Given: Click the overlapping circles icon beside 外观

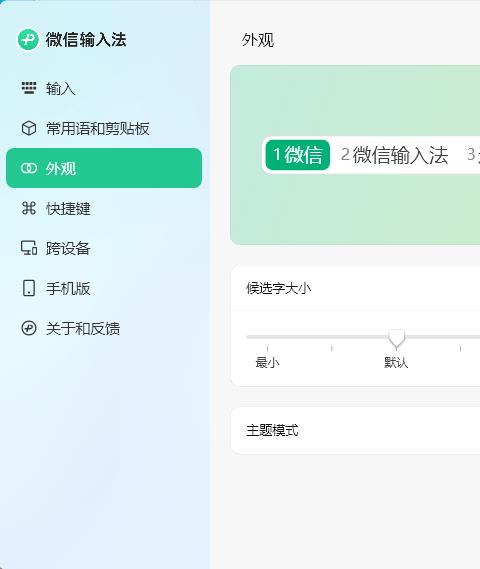Looking at the screenshot, I should click(29, 168).
